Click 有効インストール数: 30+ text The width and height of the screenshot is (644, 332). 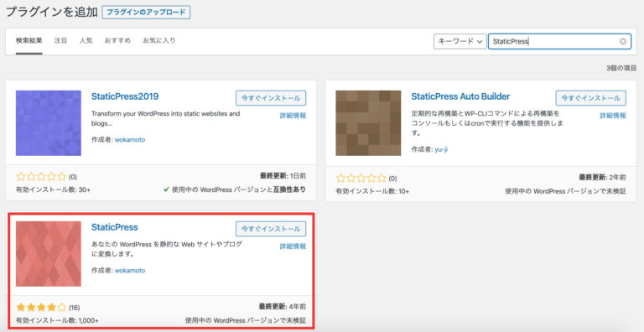tap(53, 189)
